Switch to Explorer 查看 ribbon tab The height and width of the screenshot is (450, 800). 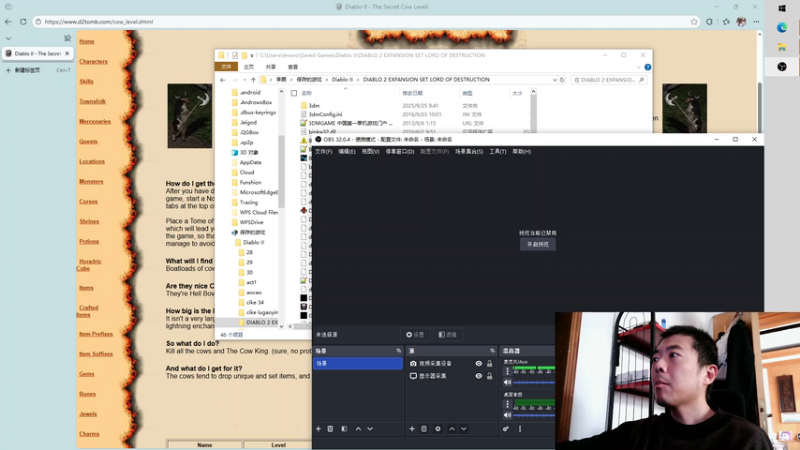coord(293,67)
